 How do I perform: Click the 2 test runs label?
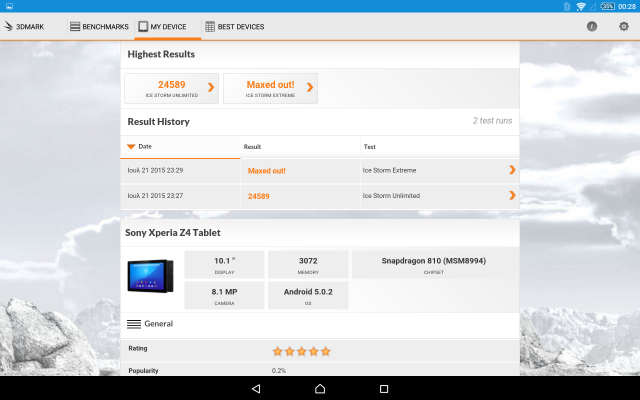coord(492,121)
